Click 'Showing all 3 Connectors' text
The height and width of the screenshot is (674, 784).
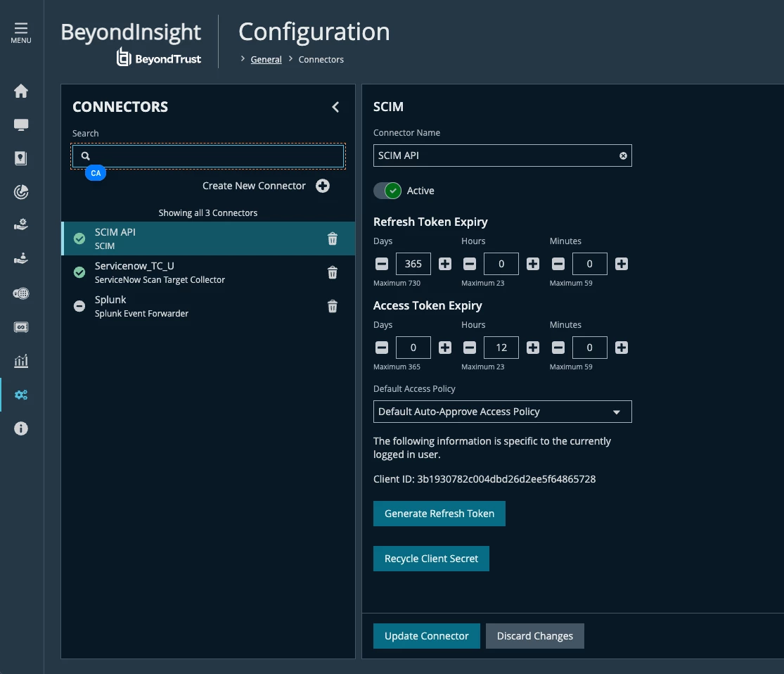point(208,212)
